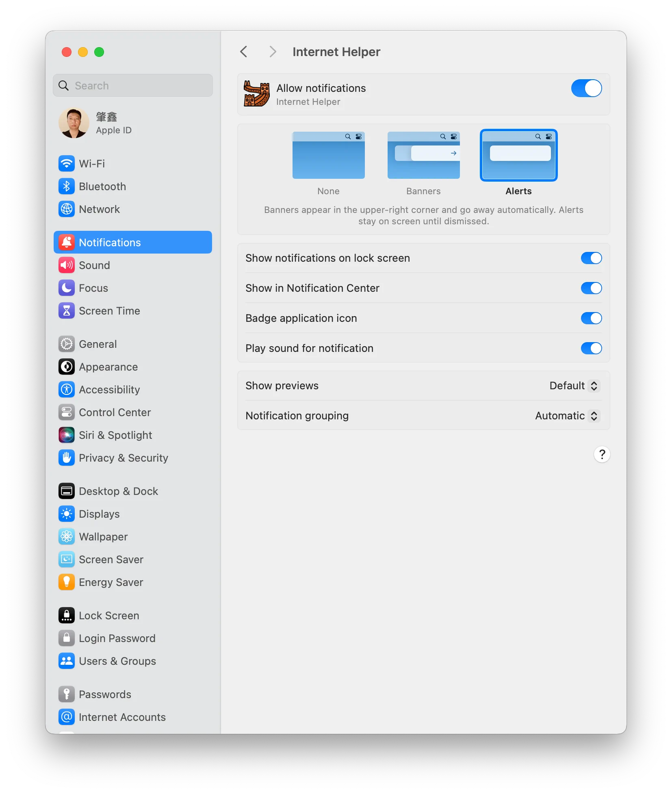The height and width of the screenshot is (794, 672).
Task: Click the help question mark button
Action: 602,454
